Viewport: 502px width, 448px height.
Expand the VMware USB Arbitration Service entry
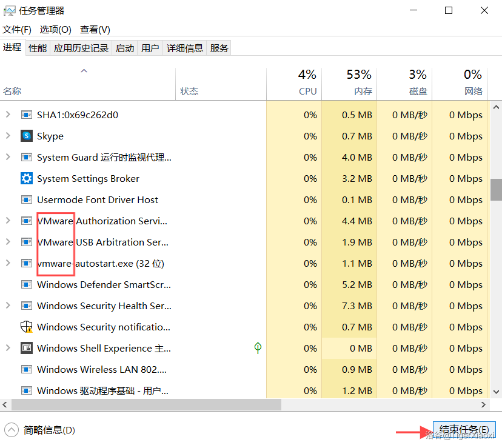click(x=8, y=242)
